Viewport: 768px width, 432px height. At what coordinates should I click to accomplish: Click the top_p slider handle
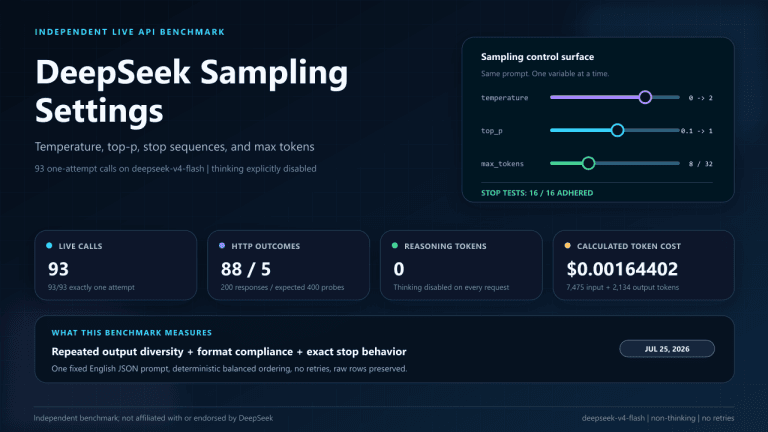pos(617,130)
